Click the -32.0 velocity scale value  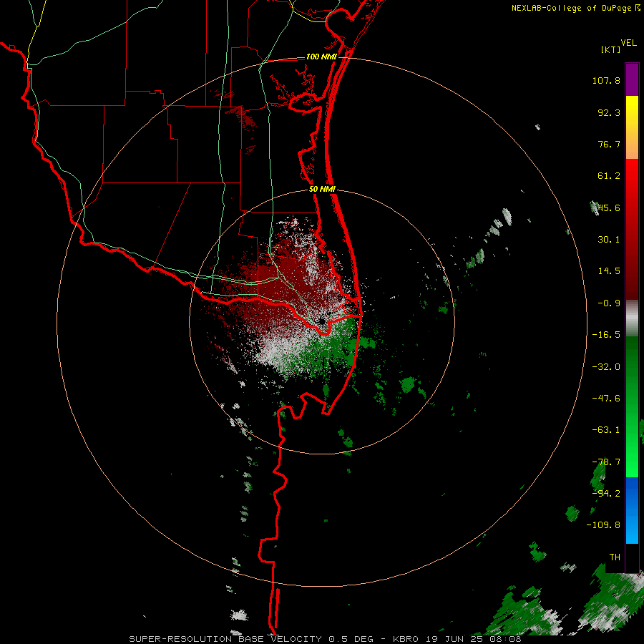(x=606, y=367)
